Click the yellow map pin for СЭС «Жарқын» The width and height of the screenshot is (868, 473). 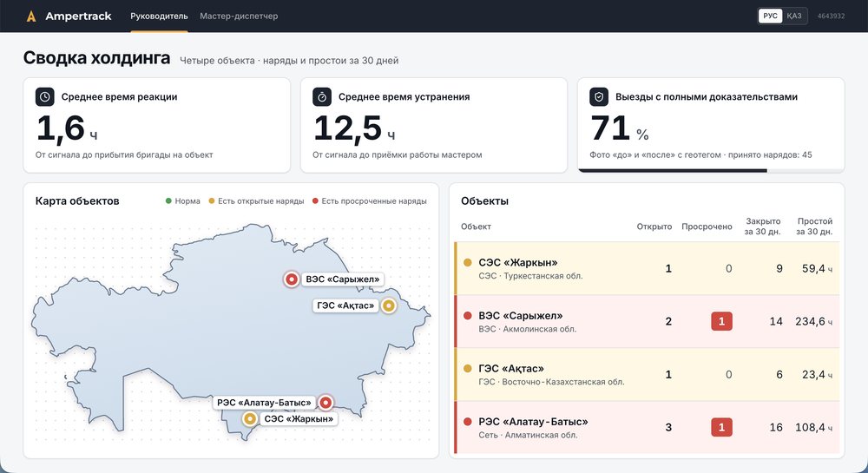[250, 419]
